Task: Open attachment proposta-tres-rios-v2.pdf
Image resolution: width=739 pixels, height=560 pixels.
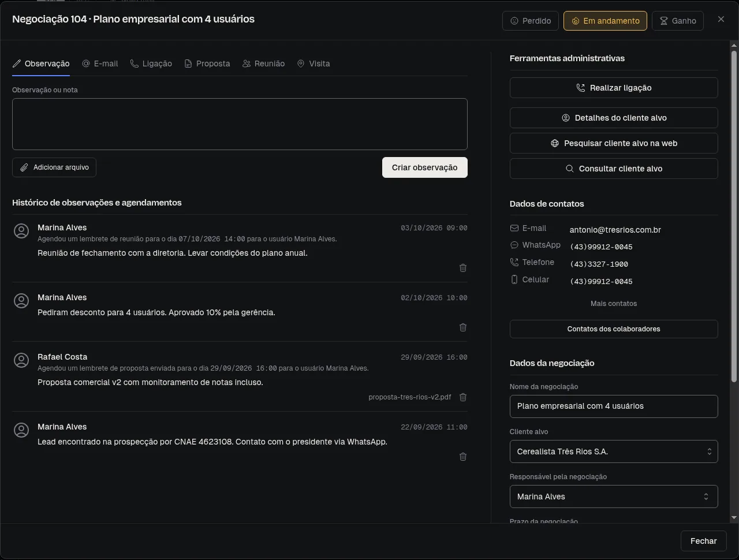Action: point(410,397)
